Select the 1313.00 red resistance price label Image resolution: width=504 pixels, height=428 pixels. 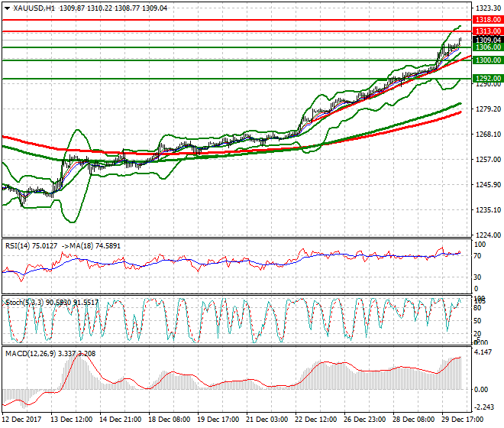[488, 31]
